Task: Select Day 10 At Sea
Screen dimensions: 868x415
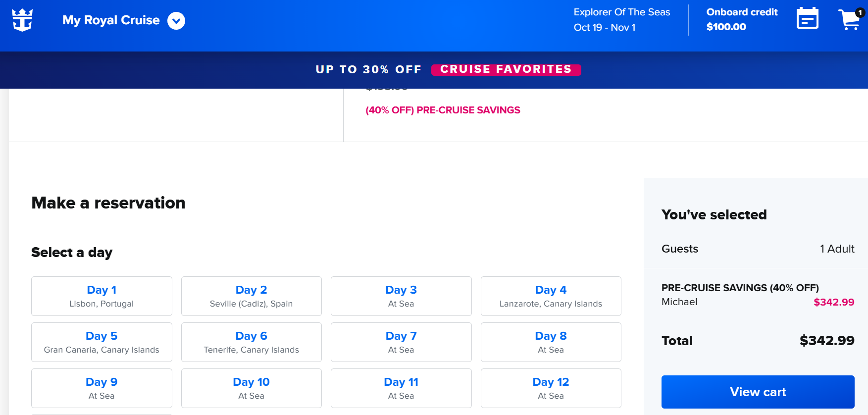Action: 252,388
